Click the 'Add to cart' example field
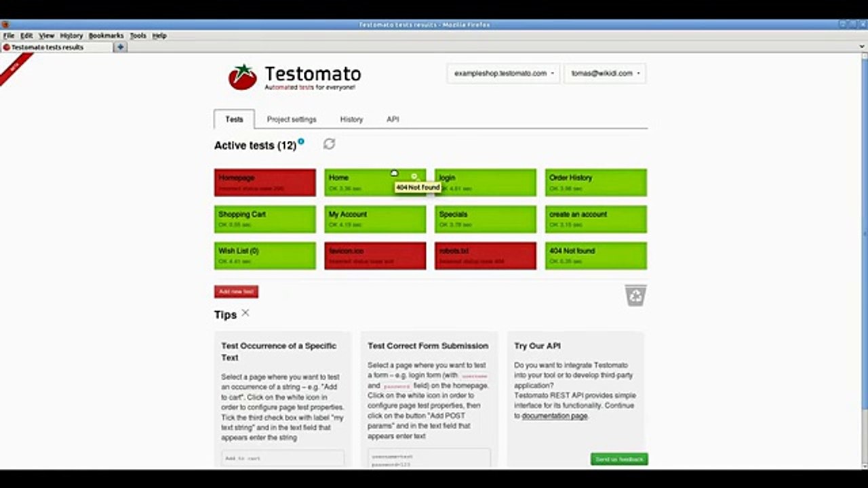Screen dimensions: 868x488 (283, 459)
